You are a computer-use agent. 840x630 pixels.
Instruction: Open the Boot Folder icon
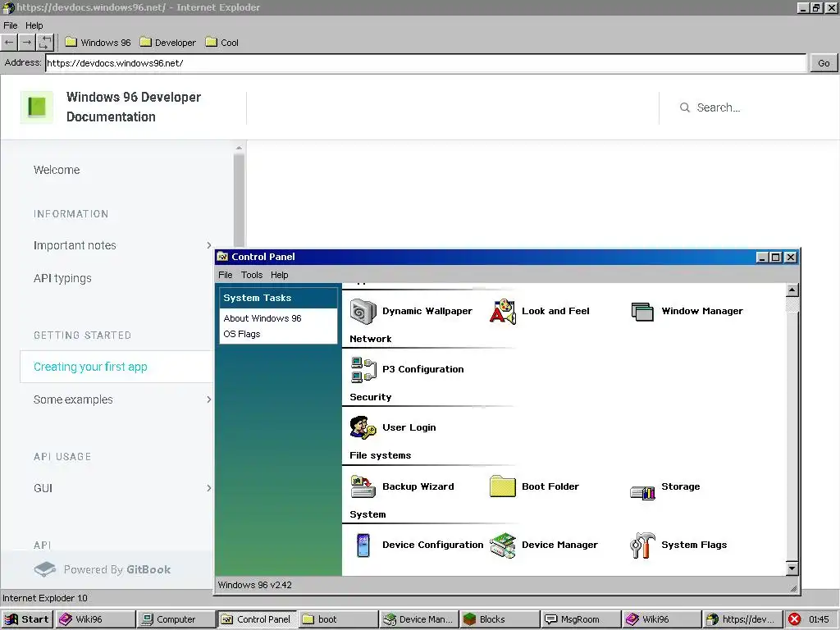[534, 486]
